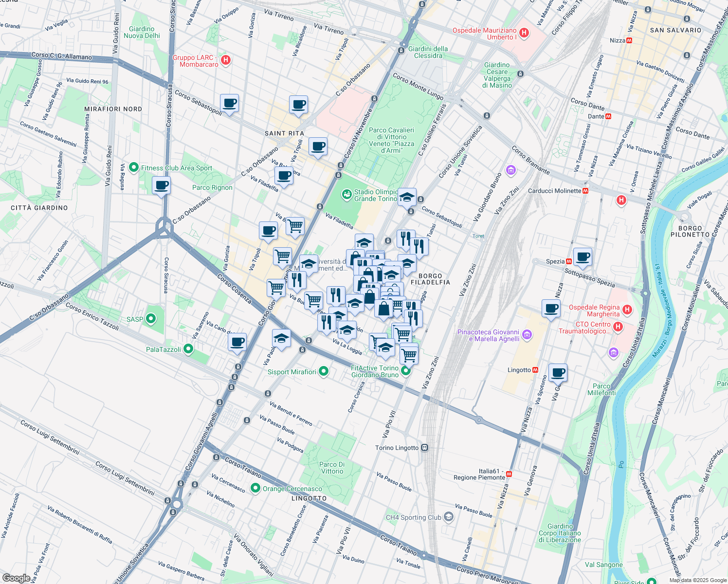Select the Dante metro station icon
This screenshot has height=584, width=728.
(608, 116)
